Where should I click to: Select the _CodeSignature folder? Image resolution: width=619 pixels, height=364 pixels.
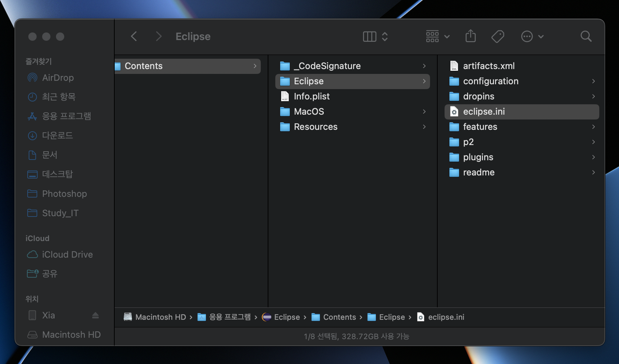tap(353, 66)
